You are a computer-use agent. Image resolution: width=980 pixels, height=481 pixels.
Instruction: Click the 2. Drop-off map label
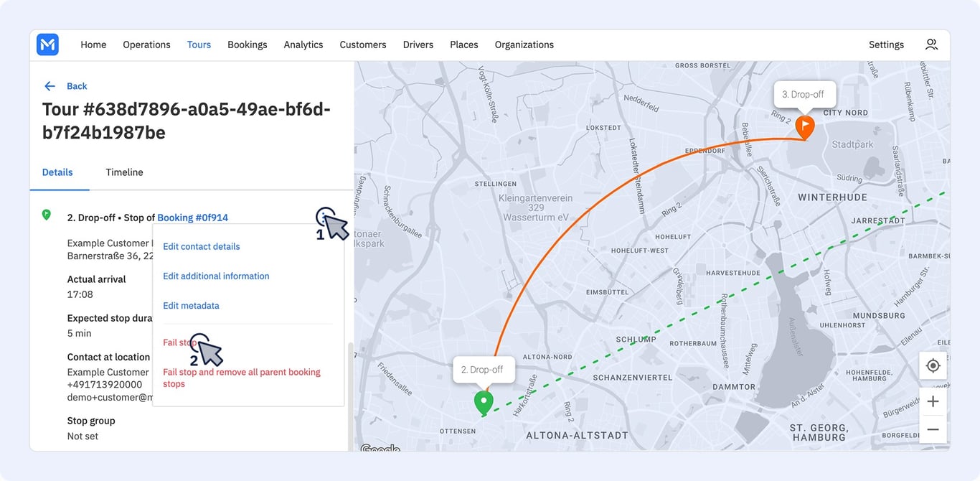(x=482, y=370)
